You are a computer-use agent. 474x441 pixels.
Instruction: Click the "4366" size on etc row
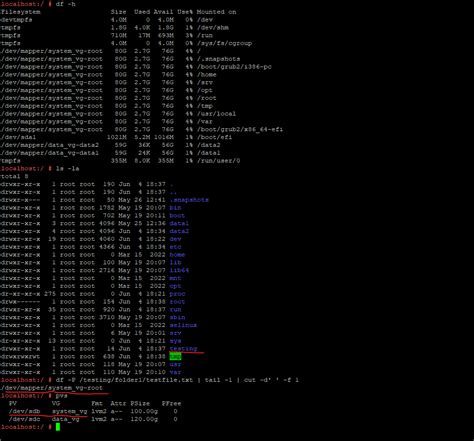[107, 247]
